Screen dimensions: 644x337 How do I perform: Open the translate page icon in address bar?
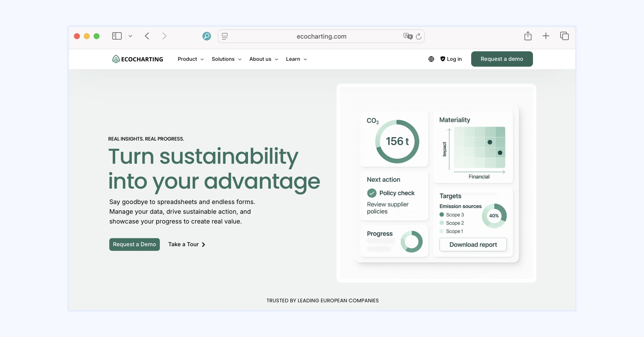(408, 36)
